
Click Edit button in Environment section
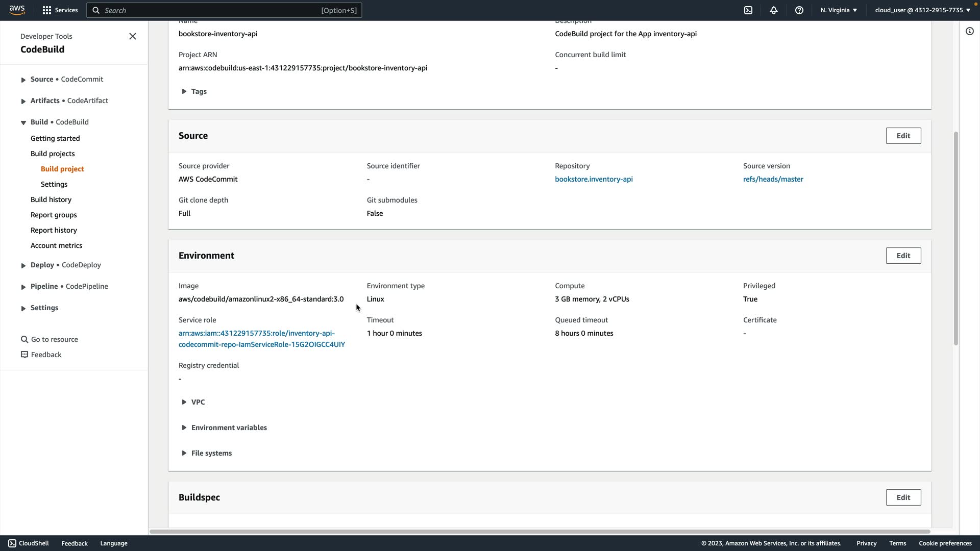click(903, 256)
